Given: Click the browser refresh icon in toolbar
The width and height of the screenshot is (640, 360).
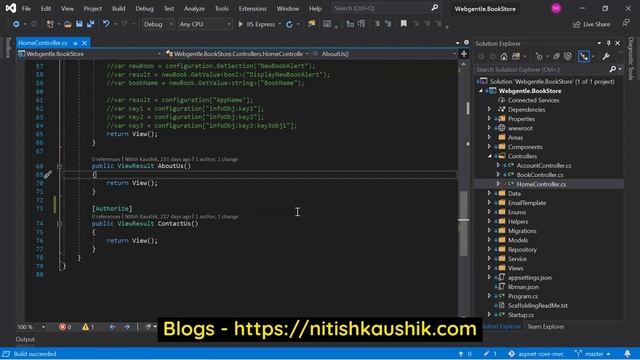Looking at the screenshot, I should click(289, 24).
